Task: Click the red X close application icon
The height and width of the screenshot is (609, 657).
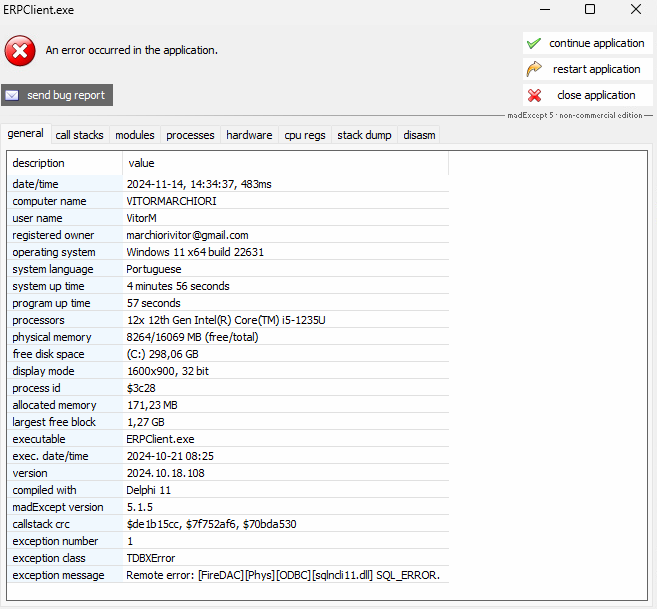Action: coord(534,95)
